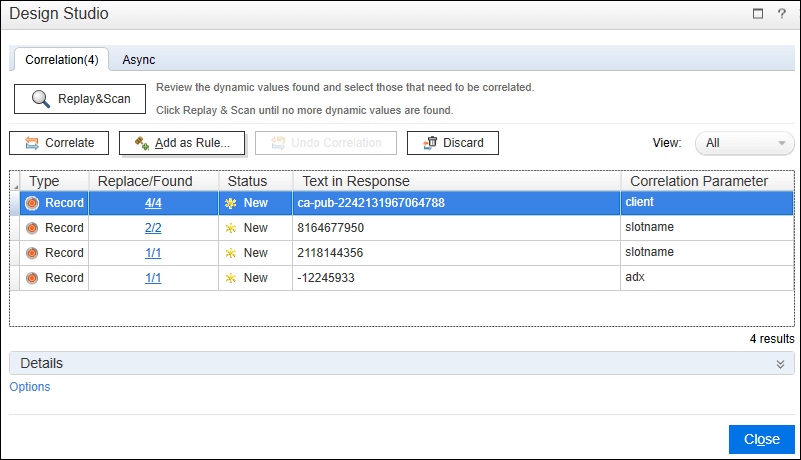Open the help question mark icon

tap(781, 14)
